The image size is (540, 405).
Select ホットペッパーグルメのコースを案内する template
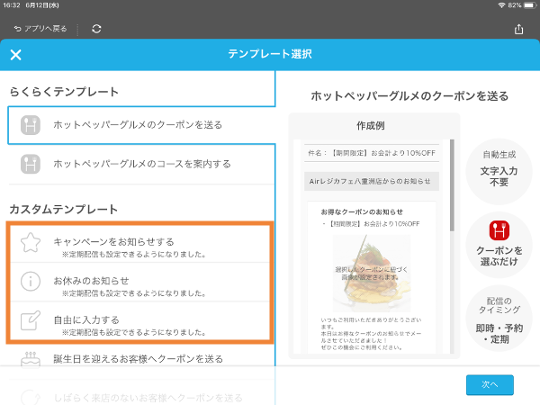coord(142,164)
